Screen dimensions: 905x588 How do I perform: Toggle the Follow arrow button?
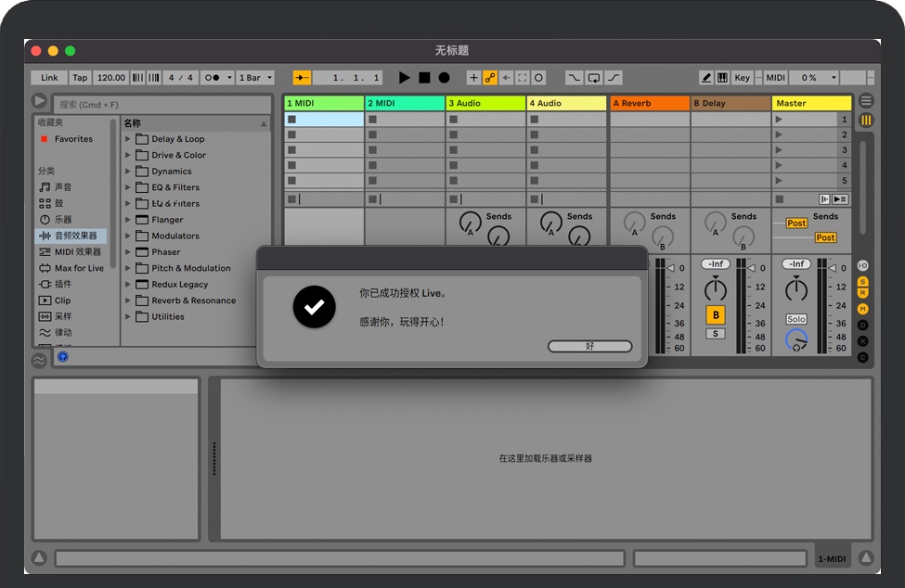coord(302,77)
